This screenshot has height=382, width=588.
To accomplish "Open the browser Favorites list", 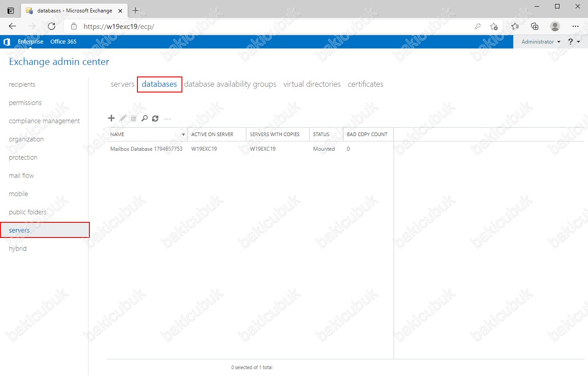I will pyautogui.click(x=515, y=26).
